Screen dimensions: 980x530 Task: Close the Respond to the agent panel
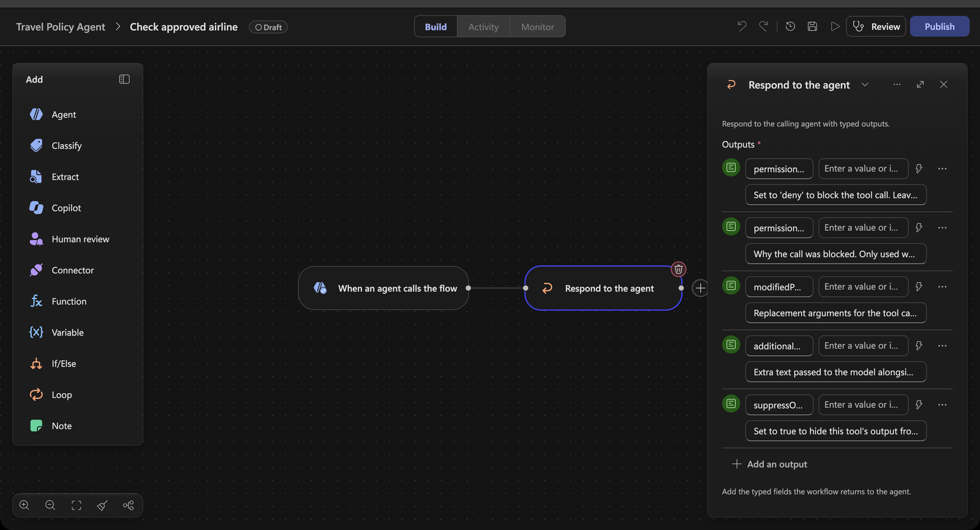pyautogui.click(x=943, y=85)
